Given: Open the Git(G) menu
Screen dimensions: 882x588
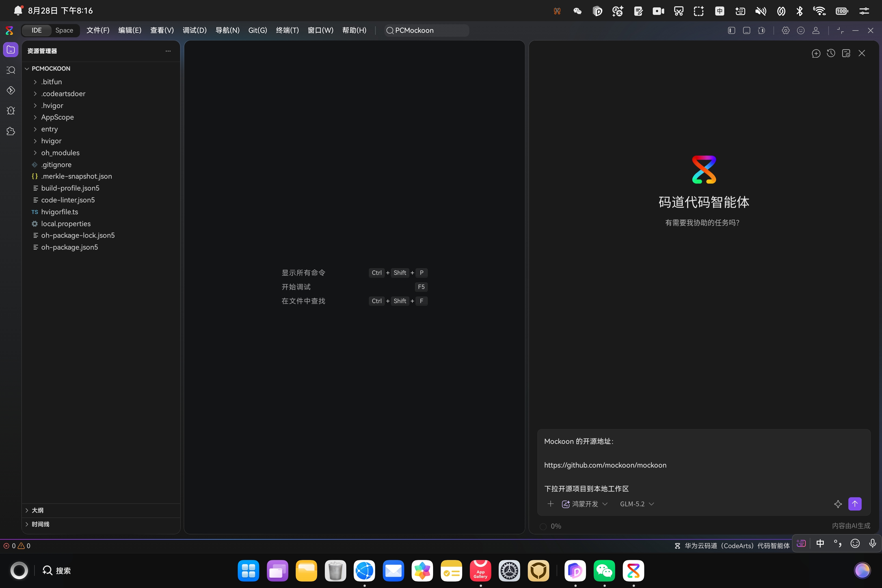Looking at the screenshot, I should (x=258, y=30).
